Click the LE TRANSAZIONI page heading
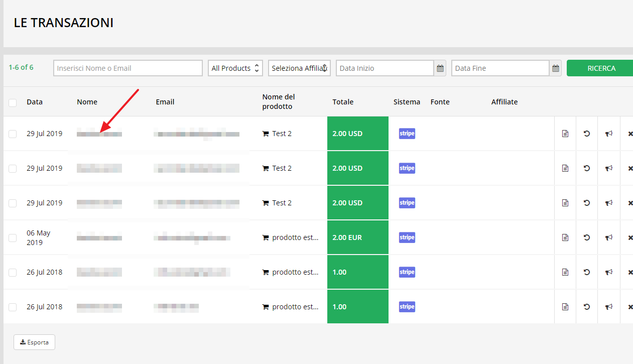The height and width of the screenshot is (364, 633). click(64, 23)
